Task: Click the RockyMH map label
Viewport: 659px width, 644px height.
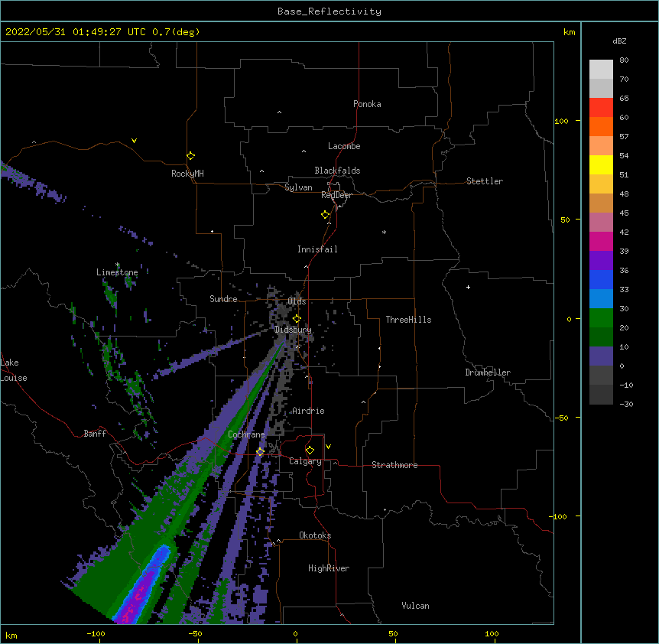Action: point(187,174)
